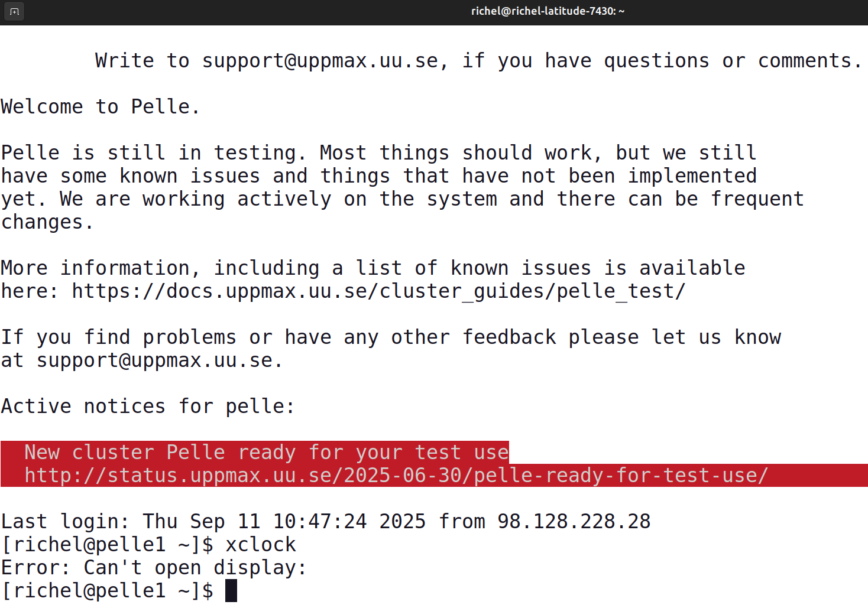Click the IP address 98.128.228.28
The height and width of the screenshot is (608, 868).
point(574,522)
